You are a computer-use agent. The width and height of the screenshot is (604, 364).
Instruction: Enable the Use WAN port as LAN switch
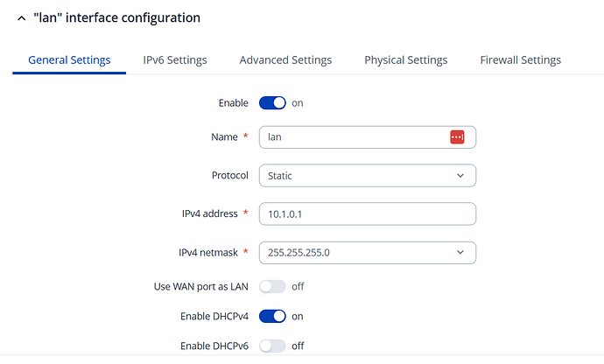click(x=272, y=286)
